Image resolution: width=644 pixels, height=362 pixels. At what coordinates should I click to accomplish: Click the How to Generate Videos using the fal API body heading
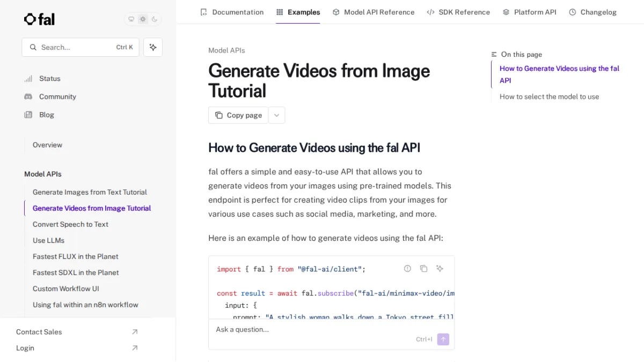[x=314, y=148]
